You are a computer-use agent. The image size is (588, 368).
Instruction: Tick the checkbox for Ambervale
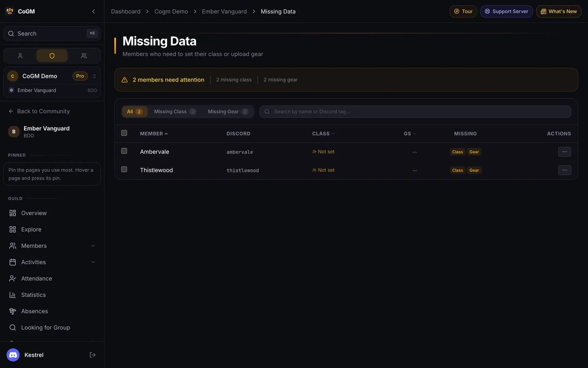(x=124, y=151)
